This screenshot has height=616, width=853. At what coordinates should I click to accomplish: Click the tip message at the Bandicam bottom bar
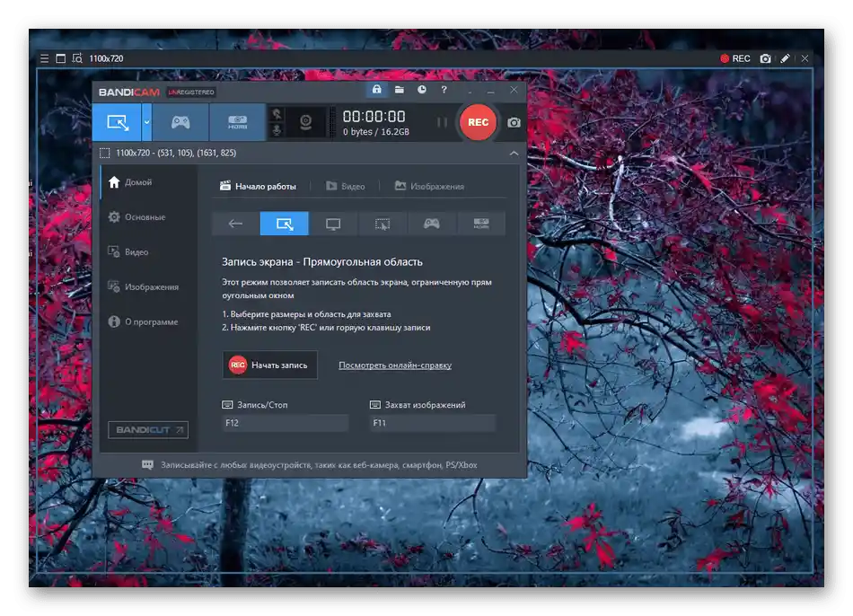tap(310, 465)
